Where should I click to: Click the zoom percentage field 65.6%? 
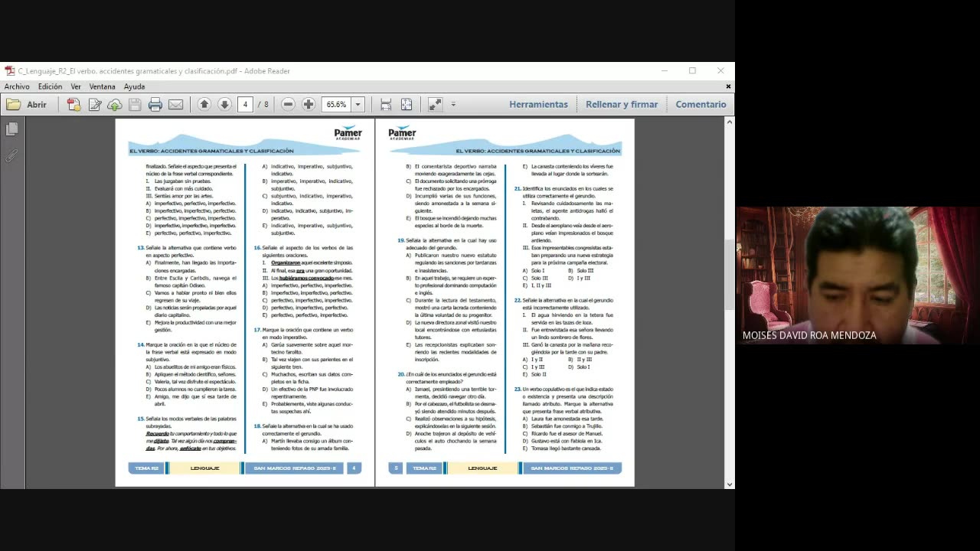(336, 105)
